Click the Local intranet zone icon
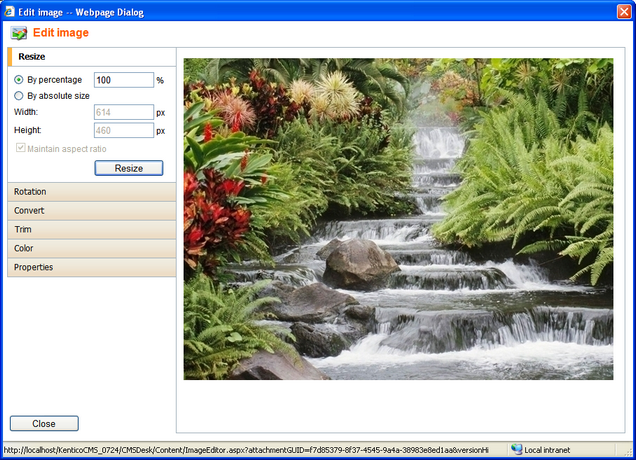This screenshot has height=460, width=636. pos(517,450)
